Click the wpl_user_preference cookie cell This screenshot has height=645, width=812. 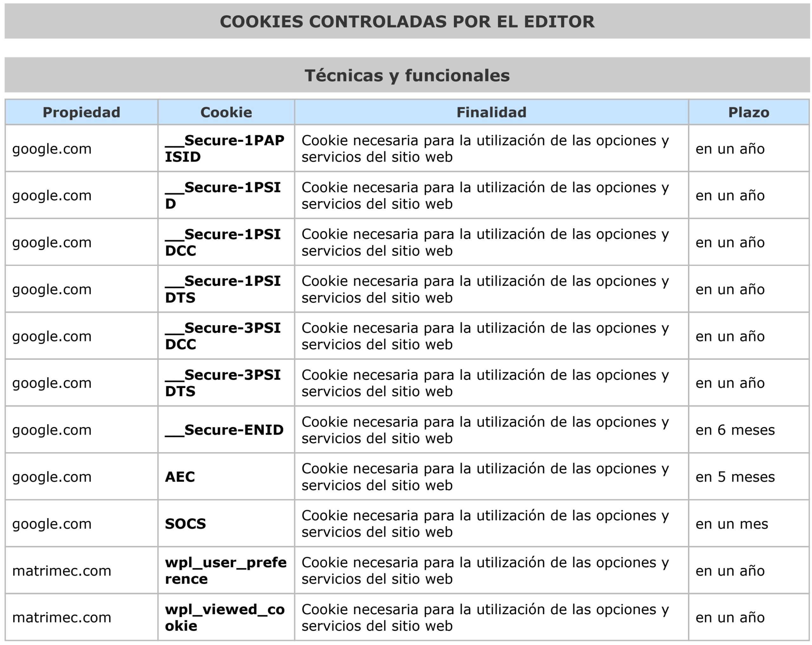point(226,570)
